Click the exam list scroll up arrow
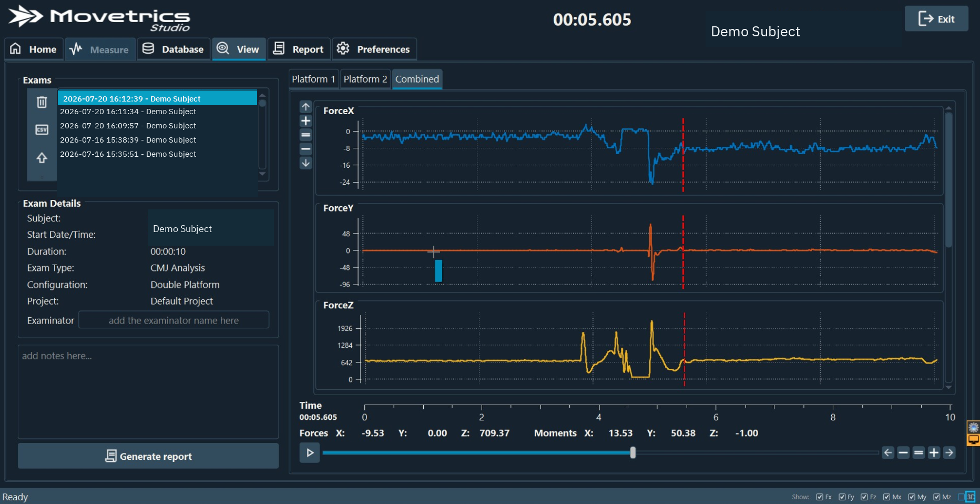The image size is (980, 504). pos(262,95)
